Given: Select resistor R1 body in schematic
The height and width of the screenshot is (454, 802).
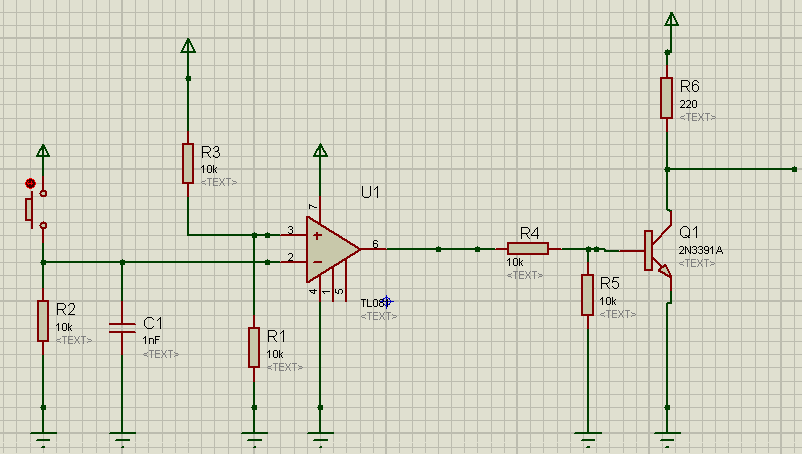Looking at the screenshot, I should point(254,348).
